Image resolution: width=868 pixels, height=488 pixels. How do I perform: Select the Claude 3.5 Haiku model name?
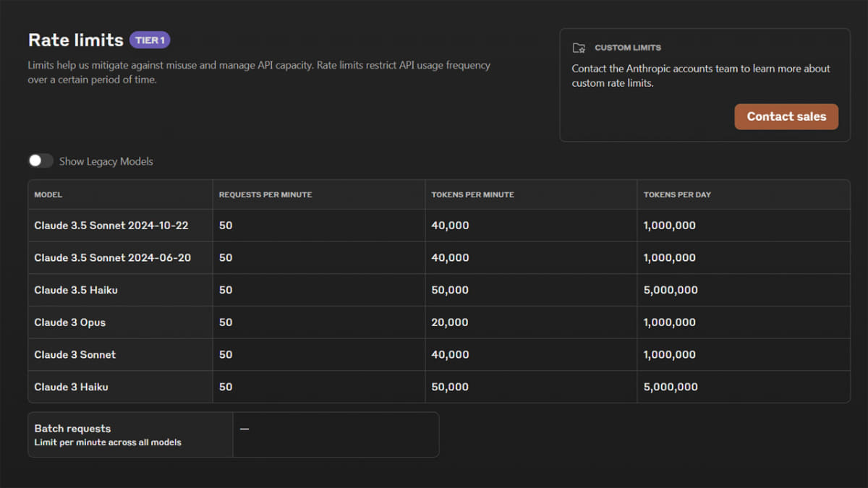pos(76,290)
